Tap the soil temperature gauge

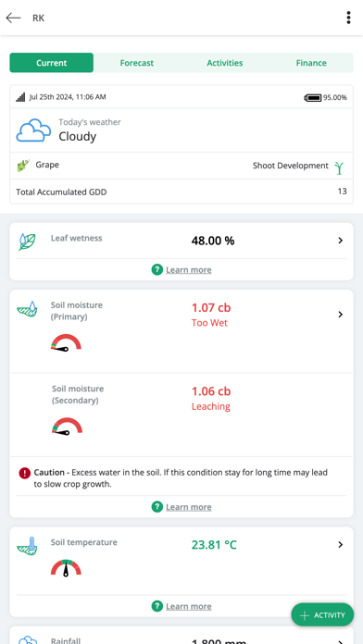tap(66, 567)
